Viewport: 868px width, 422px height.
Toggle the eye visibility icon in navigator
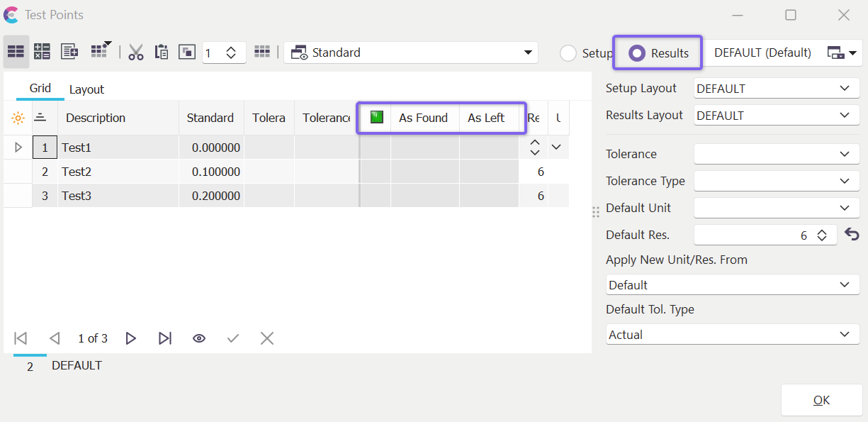point(199,338)
